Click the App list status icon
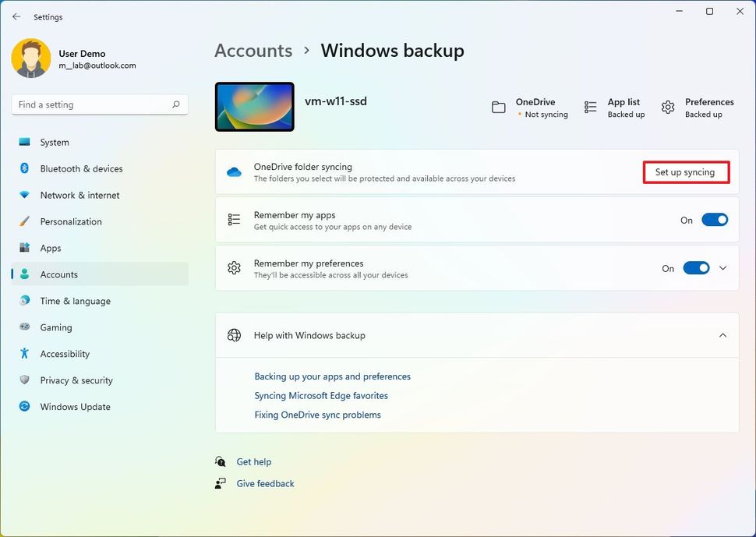Screen dimensions: 756x537 (x=591, y=108)
